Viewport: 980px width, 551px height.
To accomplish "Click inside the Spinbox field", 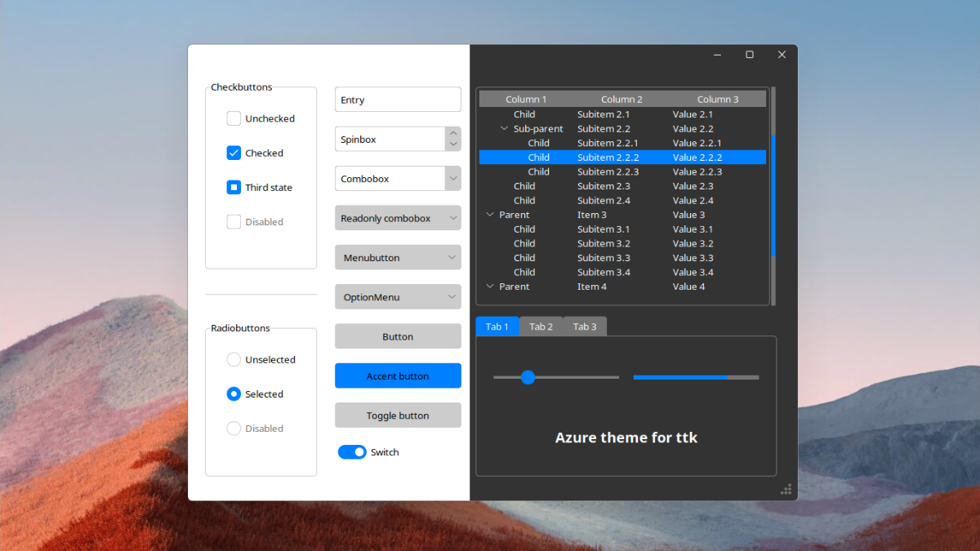I will click(x=390, y=139).
